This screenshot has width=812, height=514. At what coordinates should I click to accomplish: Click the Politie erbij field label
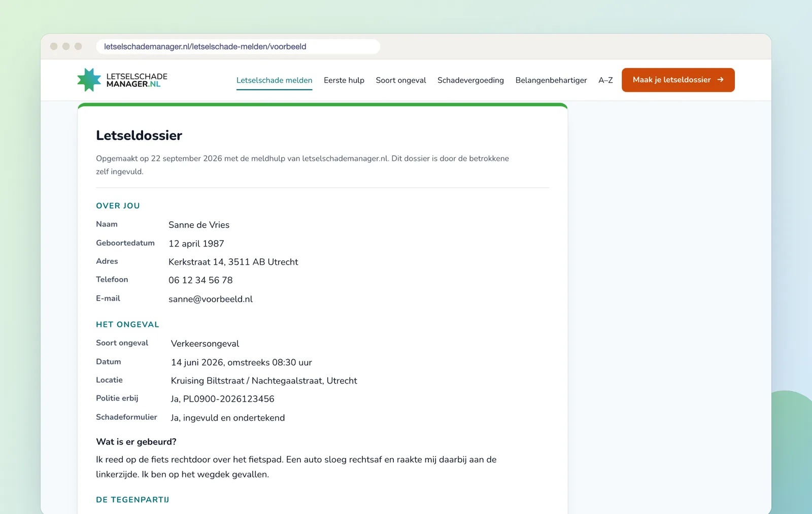click(x=117, y=398)
